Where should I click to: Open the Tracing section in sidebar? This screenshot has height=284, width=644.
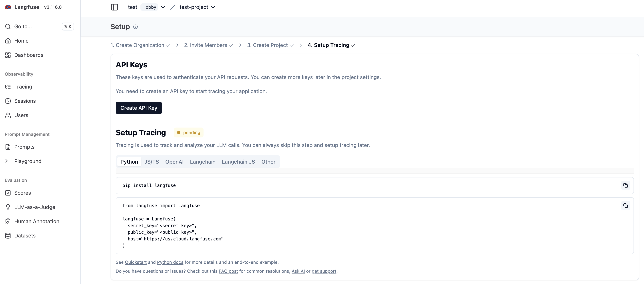coord(23,87)
